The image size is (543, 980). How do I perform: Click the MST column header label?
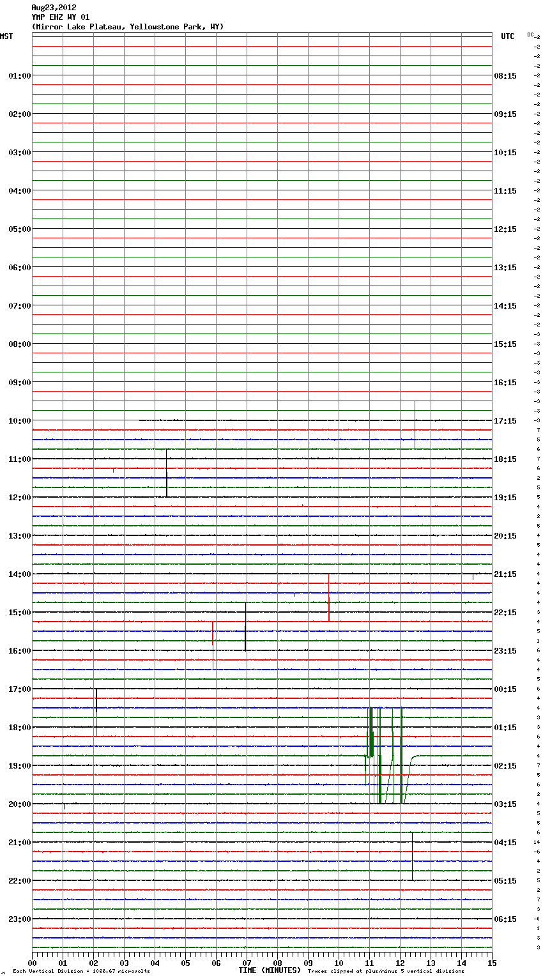pos(6,36)
